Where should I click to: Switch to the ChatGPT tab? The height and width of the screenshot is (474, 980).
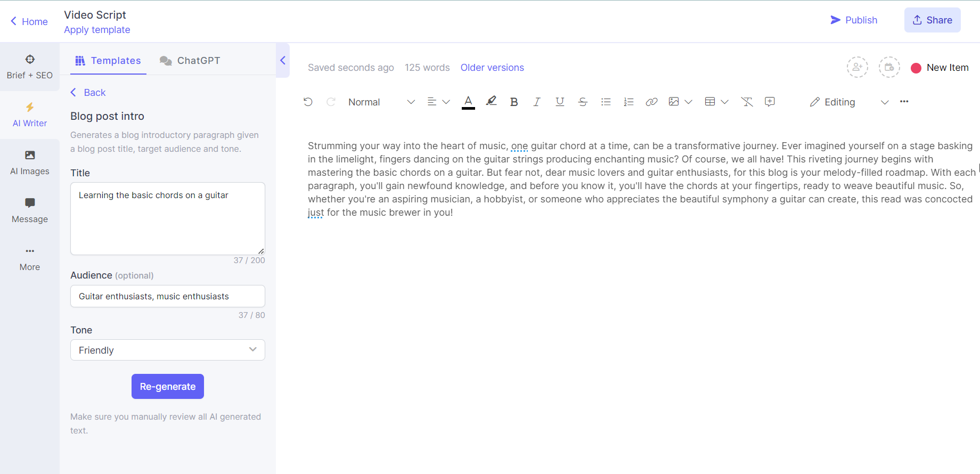(190, 61)
